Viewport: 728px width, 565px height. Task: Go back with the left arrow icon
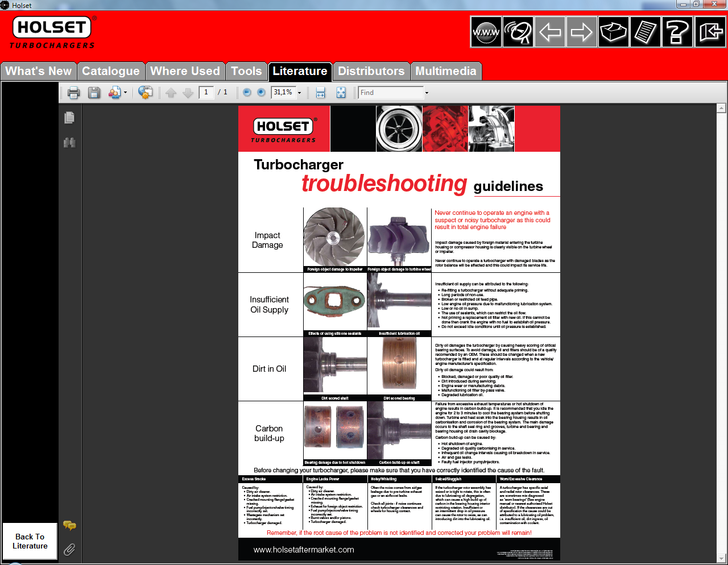tap(550, 32)
